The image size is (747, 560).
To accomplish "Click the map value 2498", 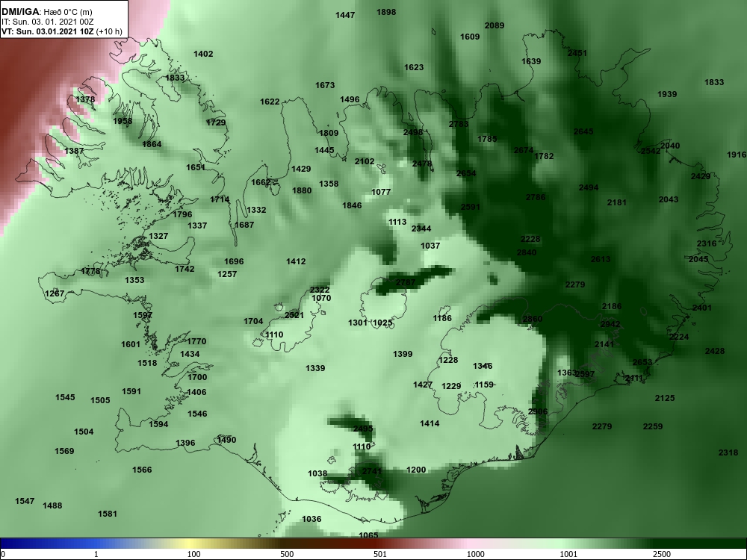I will (412, 132).
